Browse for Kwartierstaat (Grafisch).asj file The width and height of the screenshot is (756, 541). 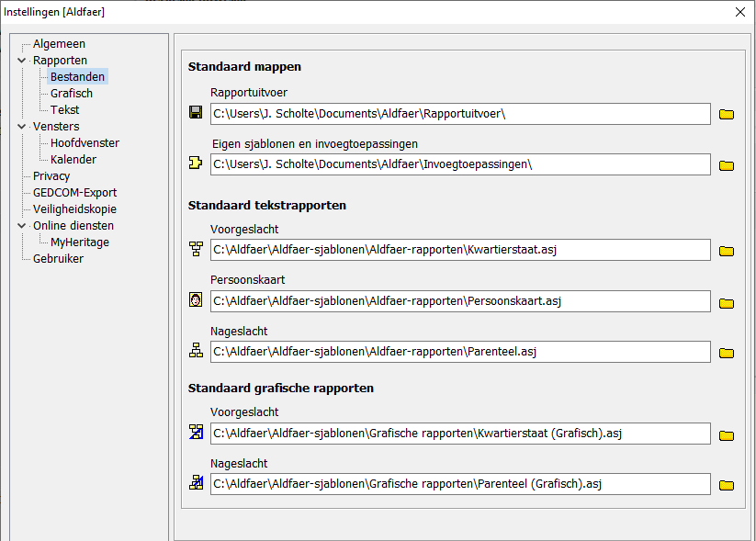727,434
